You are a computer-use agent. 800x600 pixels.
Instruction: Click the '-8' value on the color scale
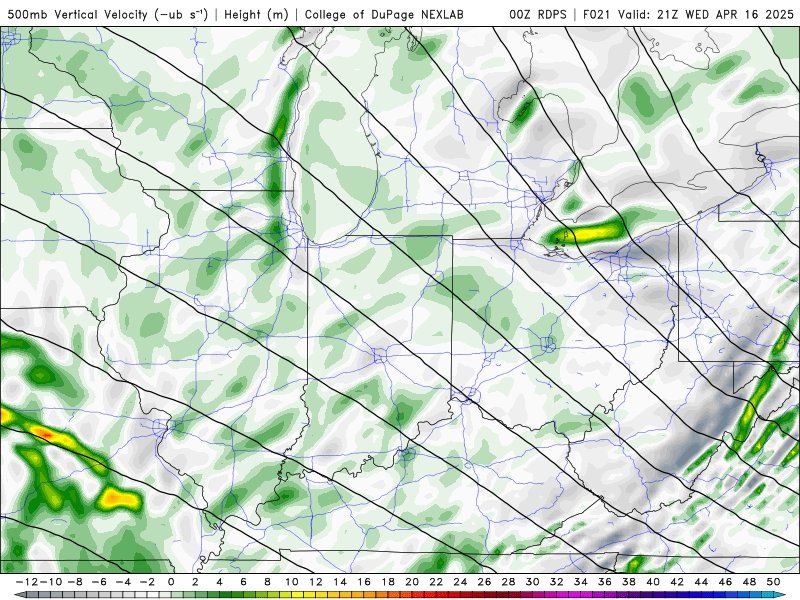(74, 582)
